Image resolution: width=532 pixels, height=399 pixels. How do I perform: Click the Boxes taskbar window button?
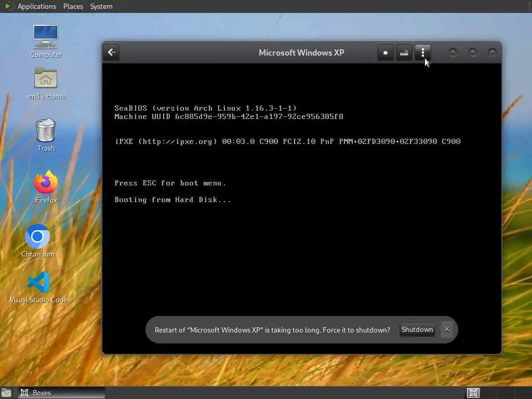click(x=61, y=393)
